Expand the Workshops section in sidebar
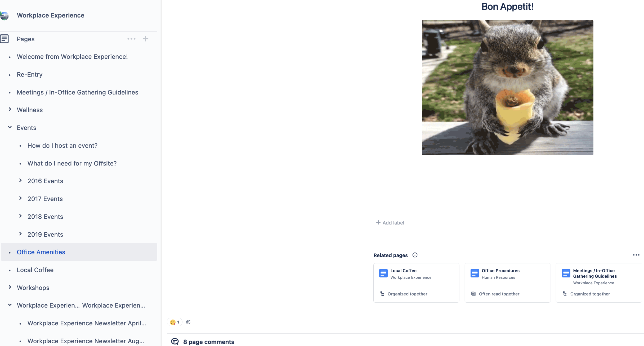 point(9,287)
